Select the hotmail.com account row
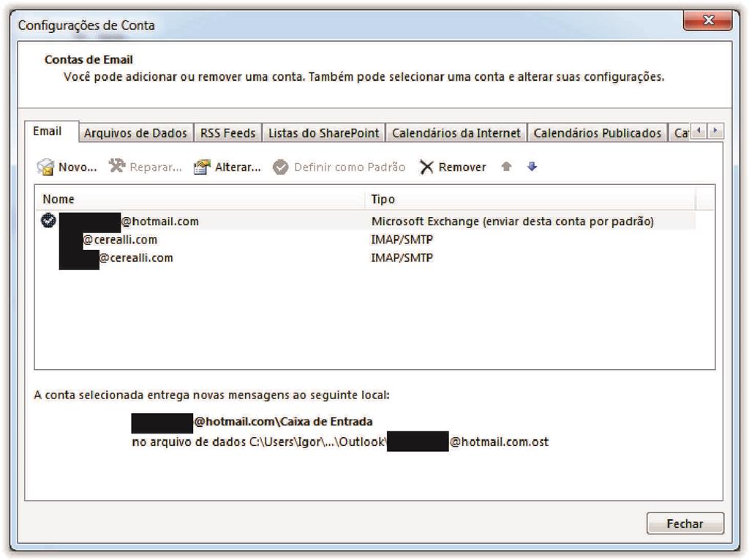 [366, 221]
